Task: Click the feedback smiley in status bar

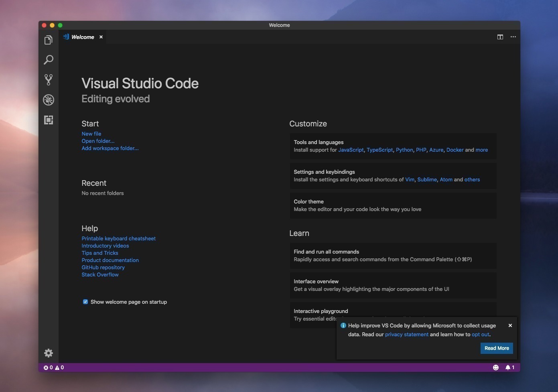Action: (x=496, y=368)
